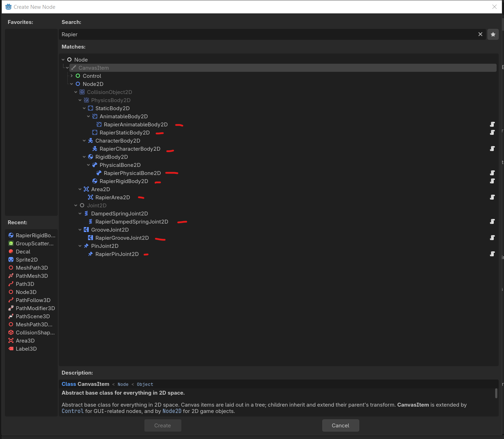Clear the Rapier search text
504x439 pixels.
pyautogui.click(x=480, y=34)
